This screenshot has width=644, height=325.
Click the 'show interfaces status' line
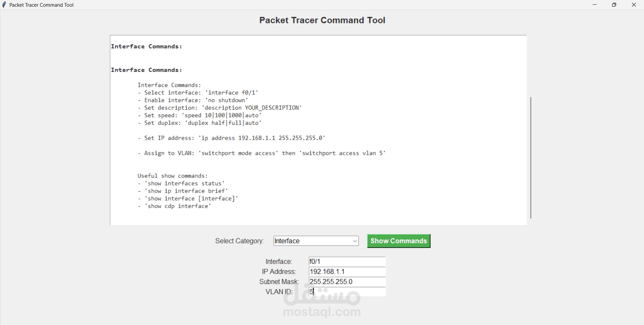point(181,184)
